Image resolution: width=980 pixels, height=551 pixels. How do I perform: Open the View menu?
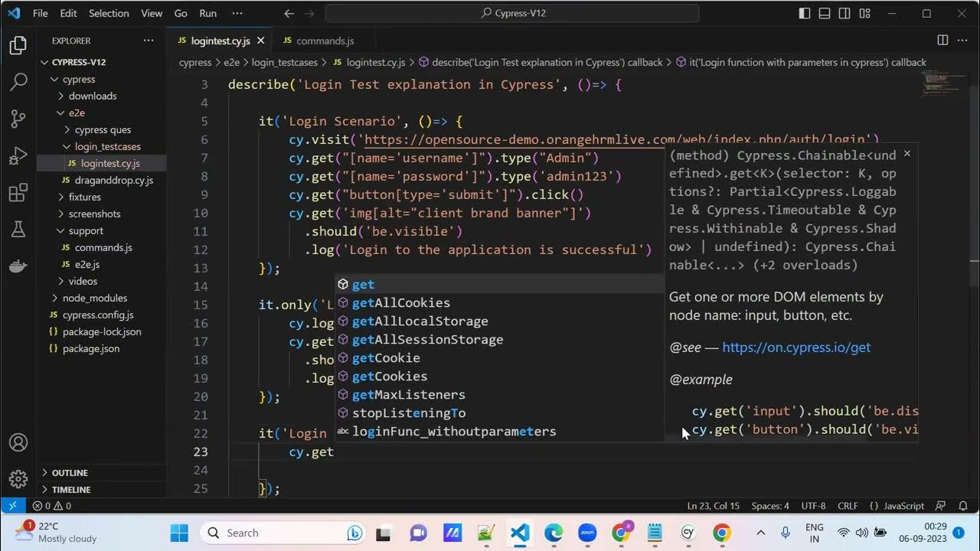pos(152,14)
